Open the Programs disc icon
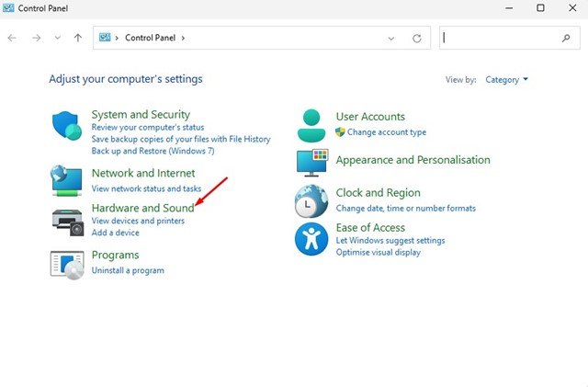 pyautogui.click(x=67, y=266)
